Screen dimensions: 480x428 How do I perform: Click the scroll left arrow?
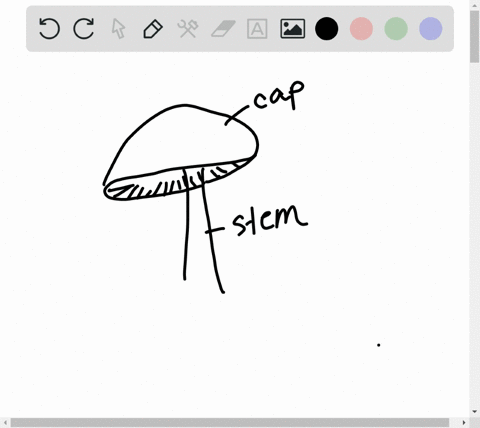click(x=5, y=423)
